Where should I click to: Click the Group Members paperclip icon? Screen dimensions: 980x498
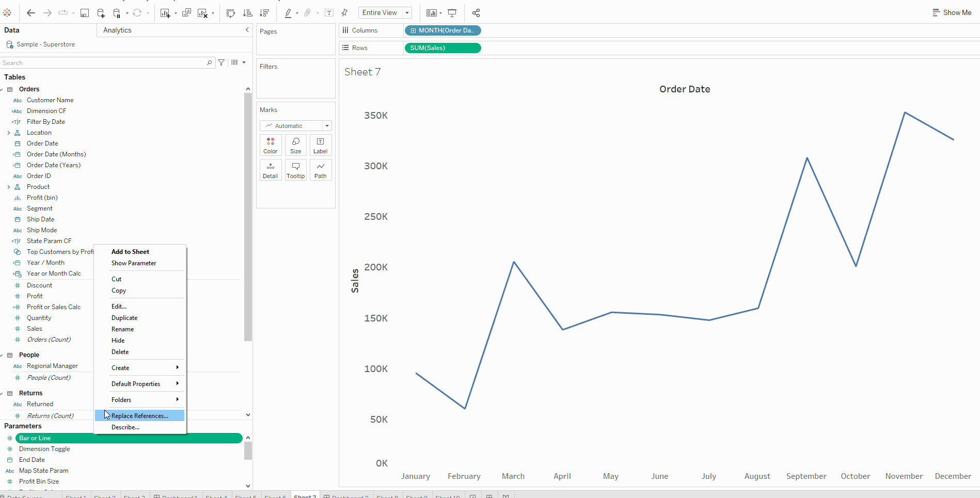[308, 13]
